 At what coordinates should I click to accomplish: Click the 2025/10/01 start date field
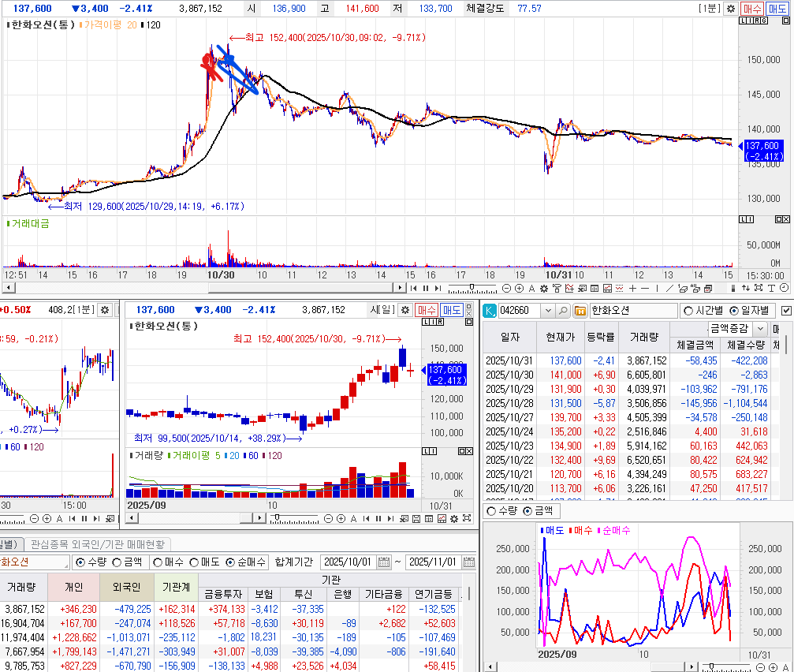349,562
